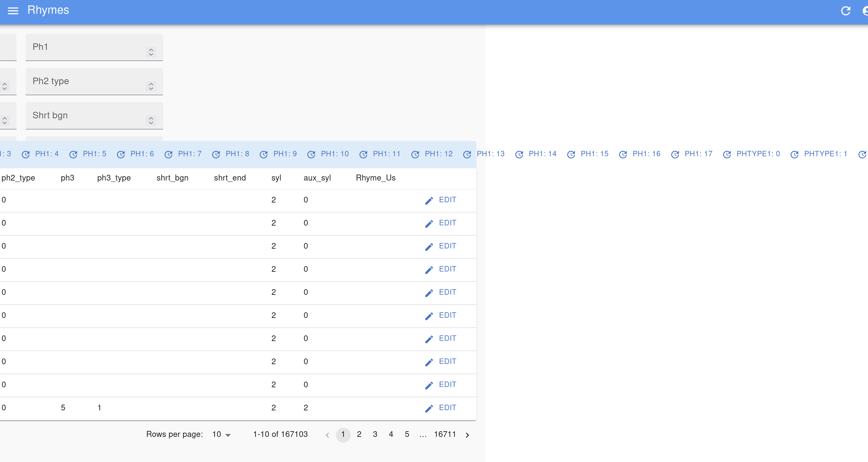This screenshot has height=462, width=868.
Task: Go to the previous page with the left arrow
Action: point(327,435)
